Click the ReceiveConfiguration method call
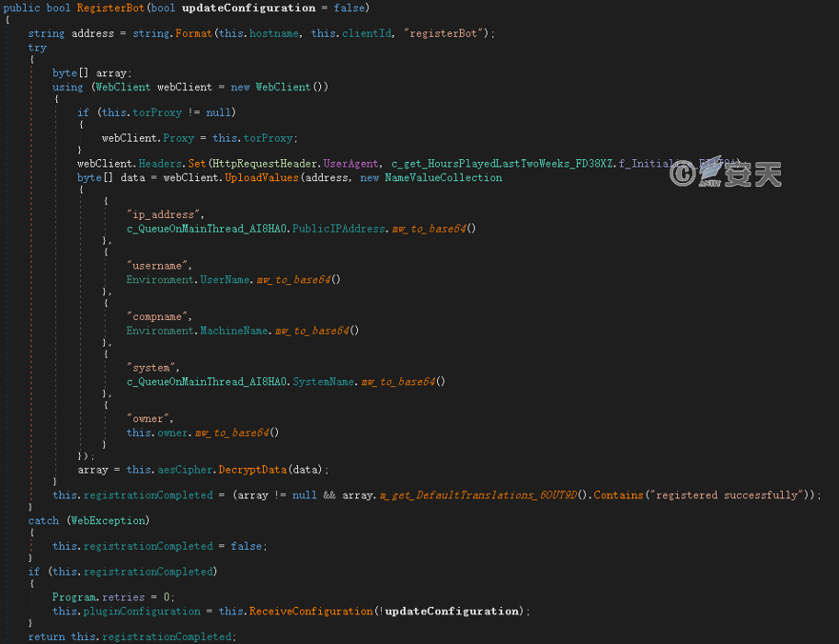Viewport: 839px width, 644px height. 310,611
